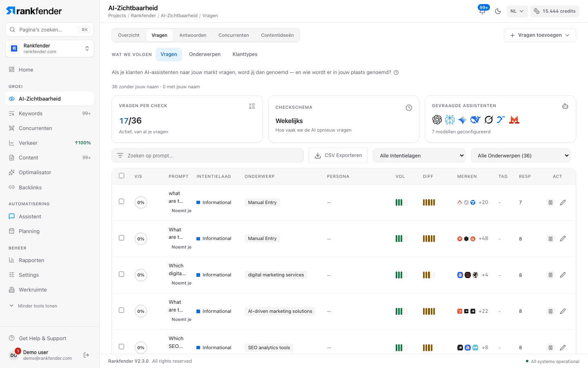
Task: Open the Contentideeën tab
Action: tap(277, 35)
